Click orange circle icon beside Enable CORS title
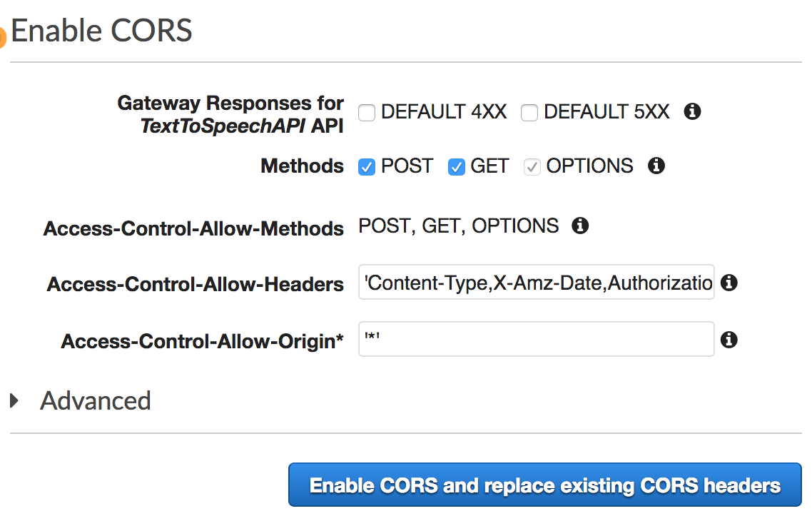Screen dimensions: 812x521 tap(2, 37)
